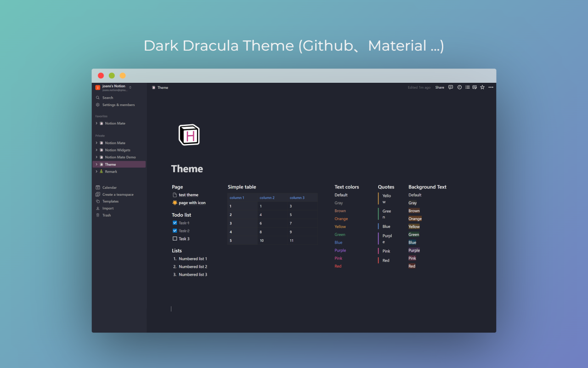The image size is (588, 368).
Task: Click the Edited 1m ago label
Action: tap(419, 87)
